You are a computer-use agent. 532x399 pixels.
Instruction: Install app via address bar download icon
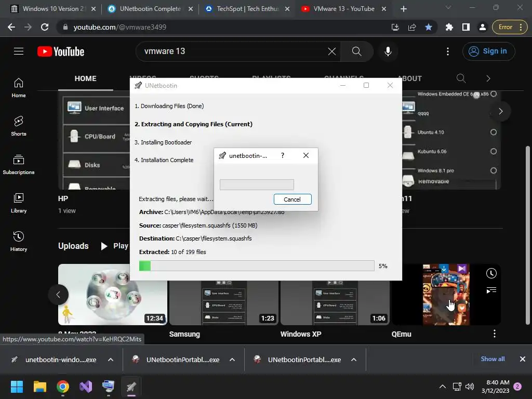point(395,27)
